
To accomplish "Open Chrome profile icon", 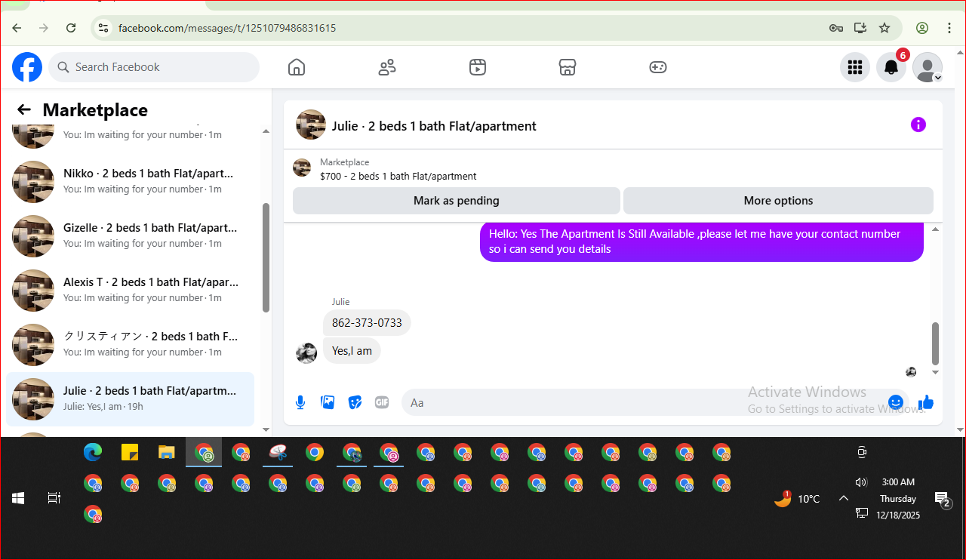I will pyautogui.click(x=922, y=28).
